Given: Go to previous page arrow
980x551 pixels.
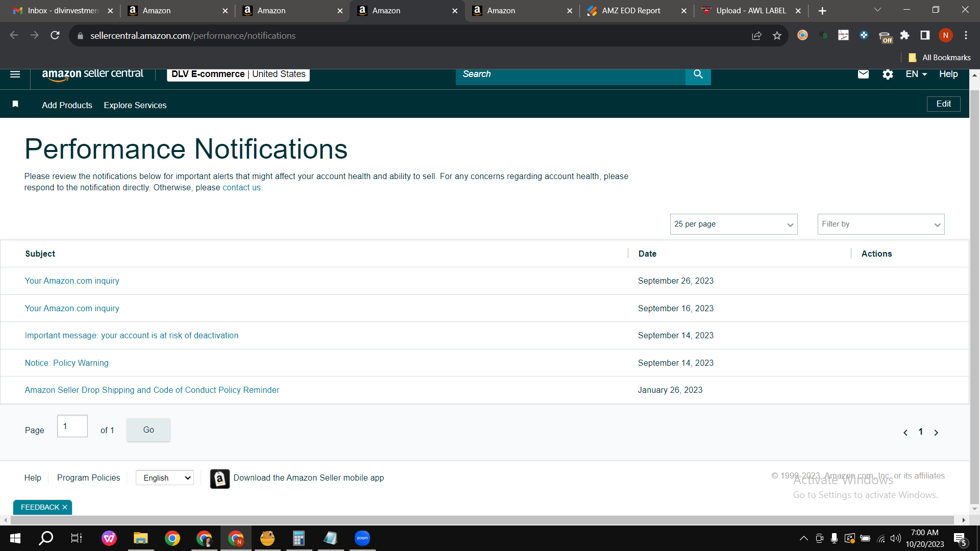Looking at the screenshot, I should click(x=905, y=433).
